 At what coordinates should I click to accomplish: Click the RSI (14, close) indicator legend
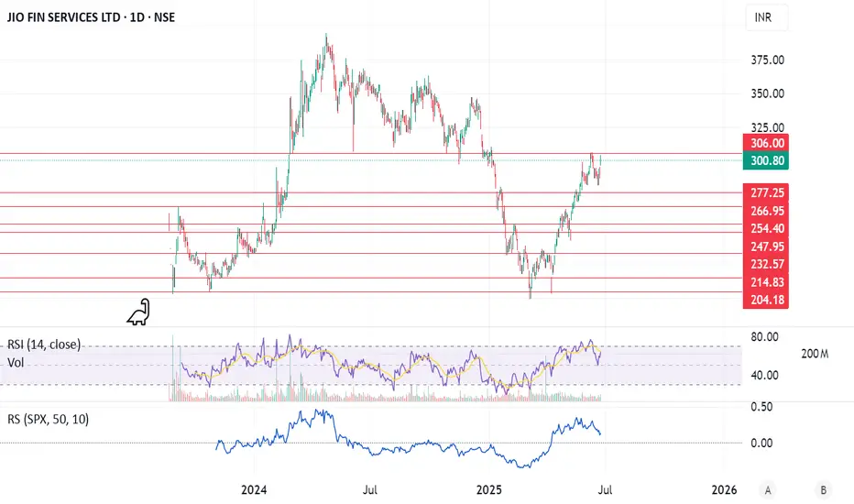click(44, 345)
